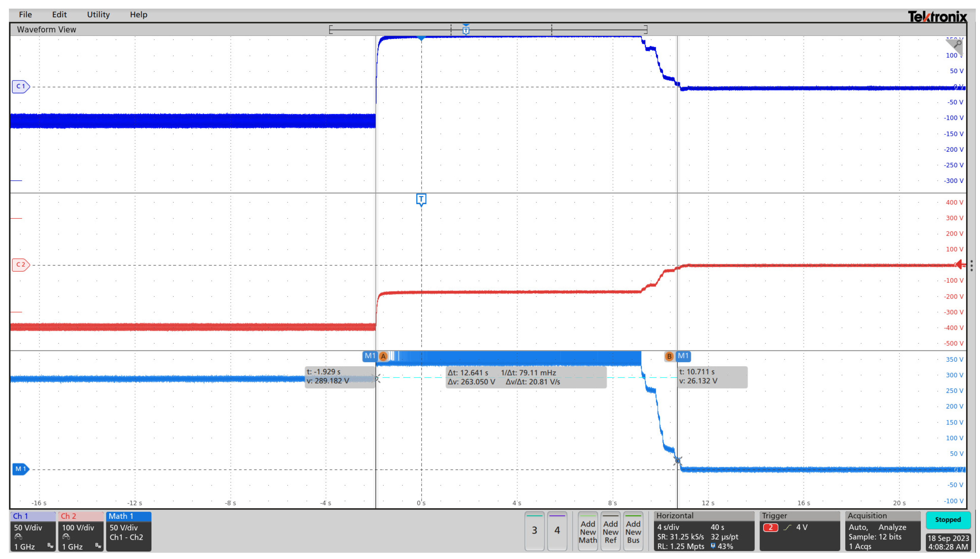Viewport: 980px width, 559px height.
Task: Select cursor B marker
Action: pyautogui.click(x=669, y=356)
